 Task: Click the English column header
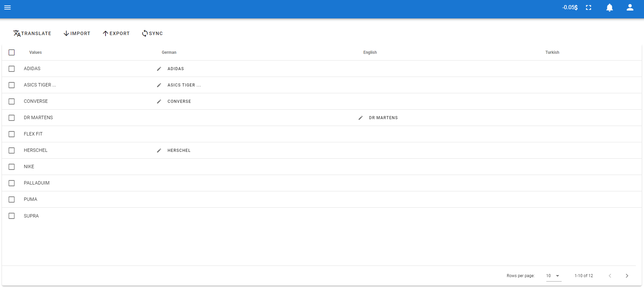[x=370, y=52]
